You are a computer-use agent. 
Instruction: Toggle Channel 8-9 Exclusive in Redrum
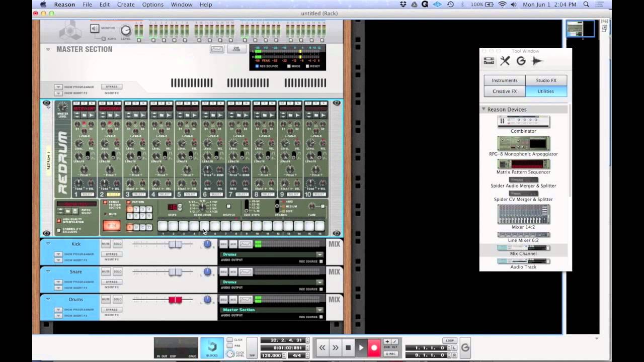point(59,230)
